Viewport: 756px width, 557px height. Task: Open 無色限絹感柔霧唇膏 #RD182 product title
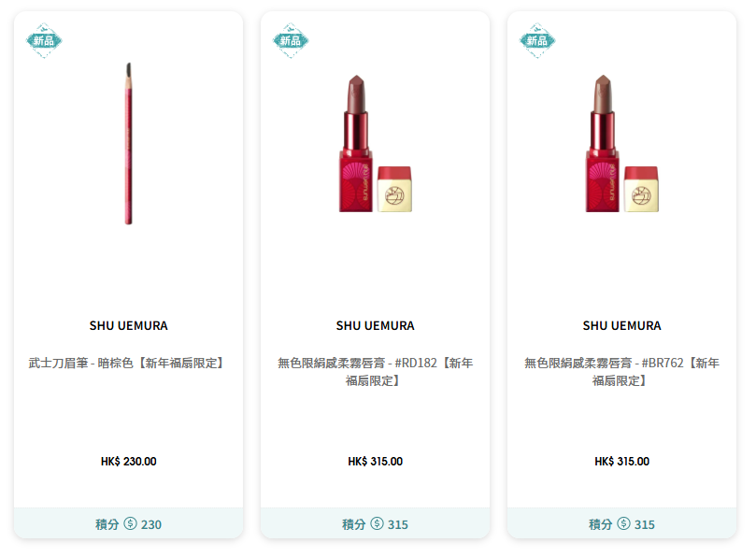tap(375, 372)
